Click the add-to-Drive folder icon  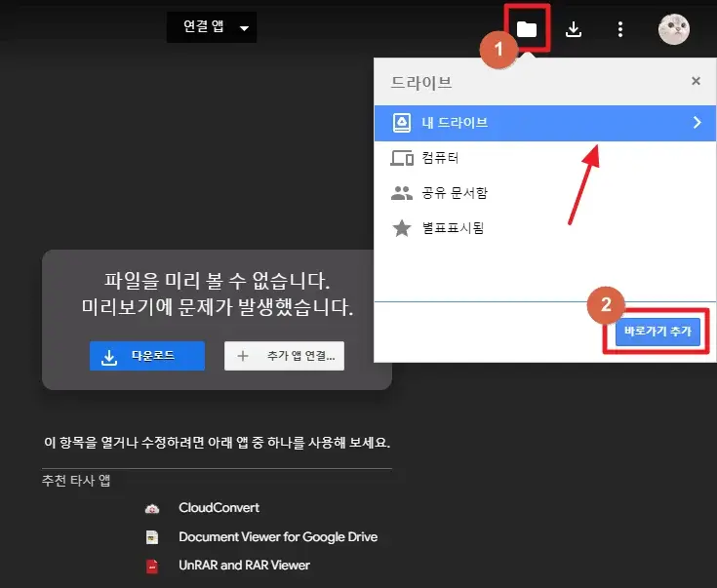[x=527, y=29]
